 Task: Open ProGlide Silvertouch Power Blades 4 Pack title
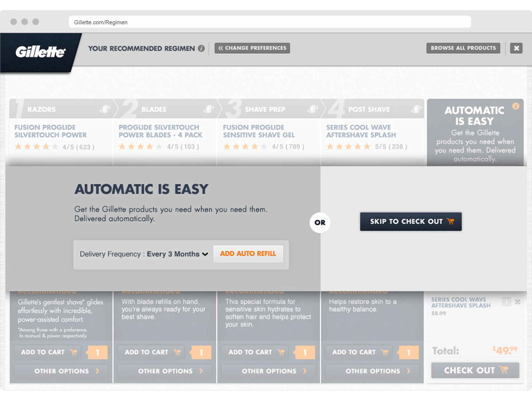coord(160,131)
